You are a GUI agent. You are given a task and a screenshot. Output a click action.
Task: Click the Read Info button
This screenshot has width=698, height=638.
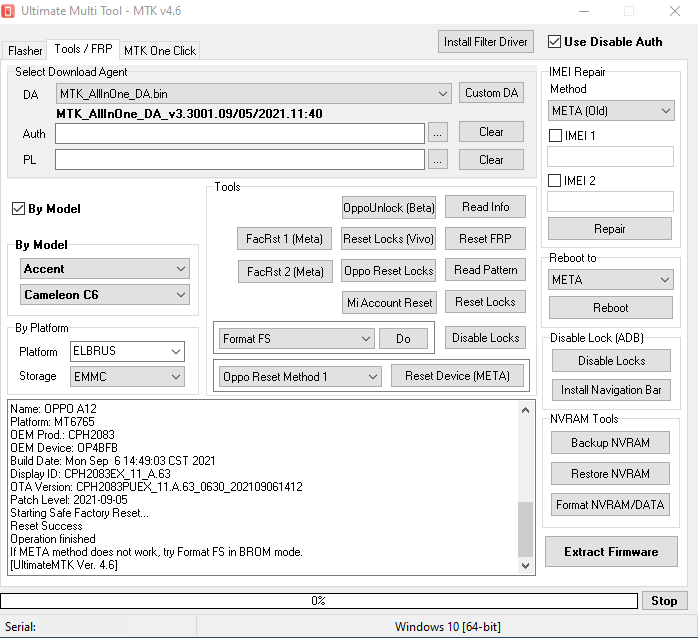point(485,207)
